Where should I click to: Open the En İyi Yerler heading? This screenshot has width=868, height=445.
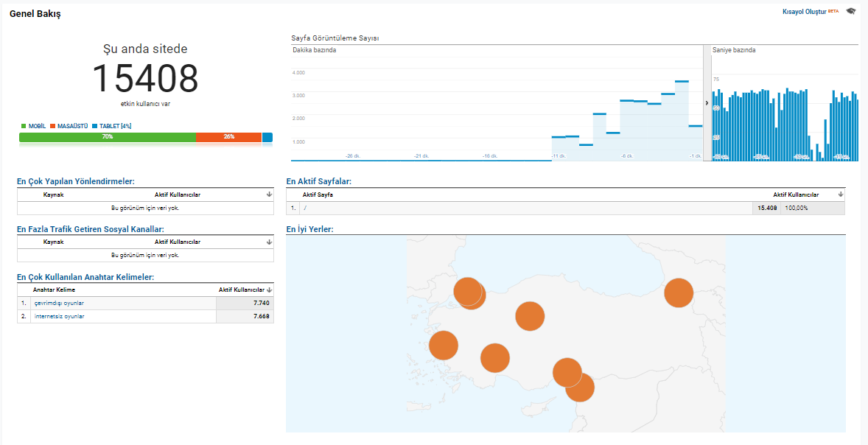click(309, 228)
